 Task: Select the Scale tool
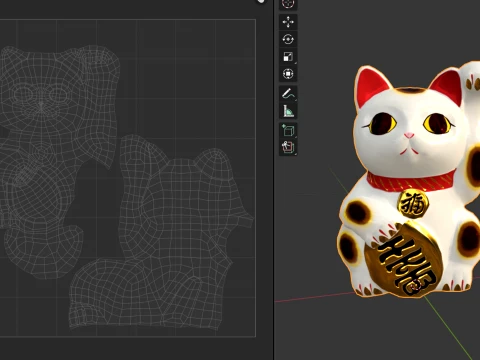pyautogui.click(x=288, y=57)
